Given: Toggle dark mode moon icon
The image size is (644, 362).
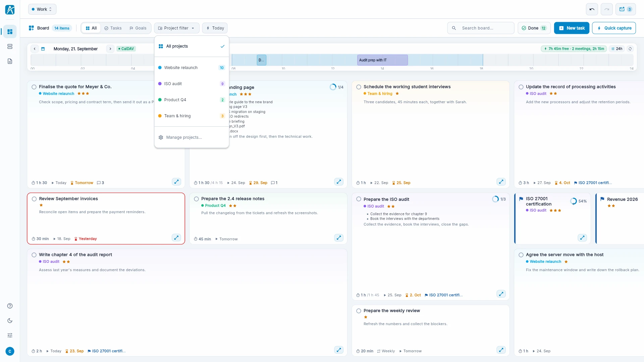Looking at the screenshot, I should [x=10, y=320].
